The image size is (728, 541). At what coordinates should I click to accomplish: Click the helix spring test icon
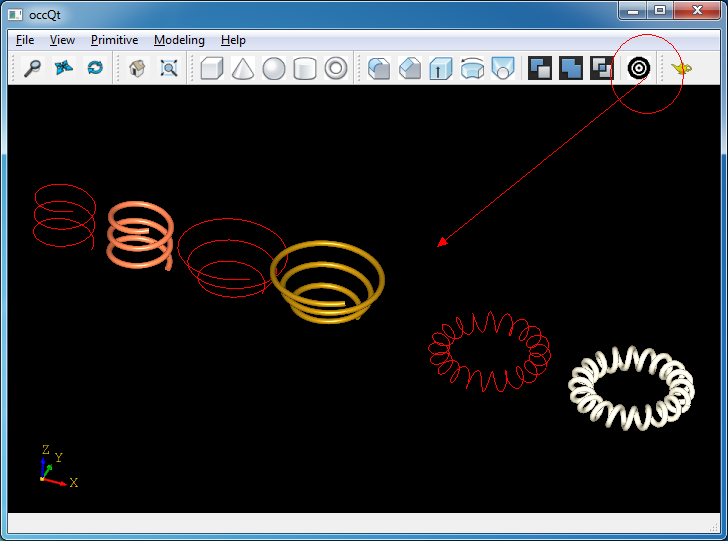pos(639,68)
